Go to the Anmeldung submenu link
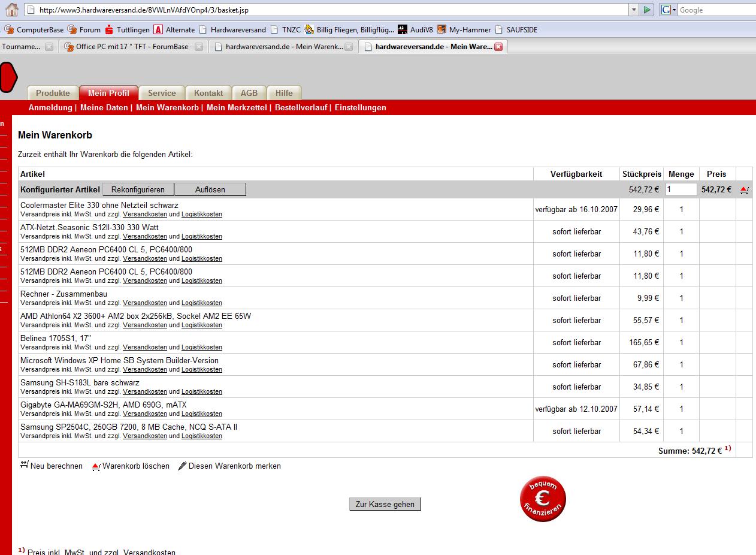This screenshot has width=756, height=555. (x=50, y=108)
